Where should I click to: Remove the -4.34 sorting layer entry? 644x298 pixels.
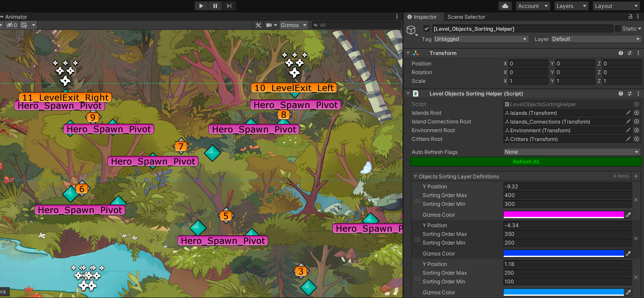click(636, 239)
